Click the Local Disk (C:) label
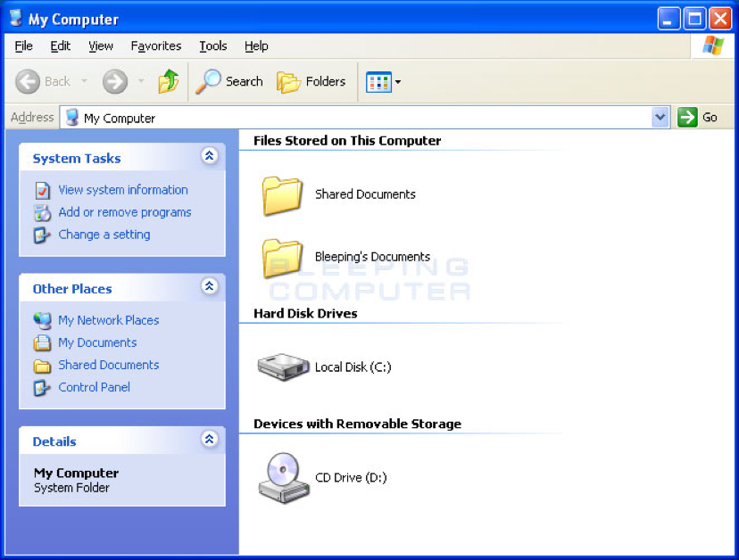Screen dimensions: 739x560 click(x=353, y=366)
